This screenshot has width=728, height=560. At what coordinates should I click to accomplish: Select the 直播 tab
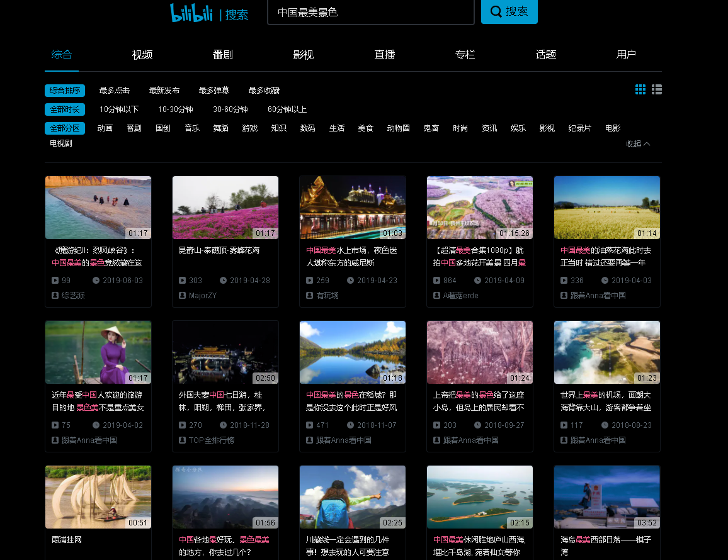tap(384, 55)
